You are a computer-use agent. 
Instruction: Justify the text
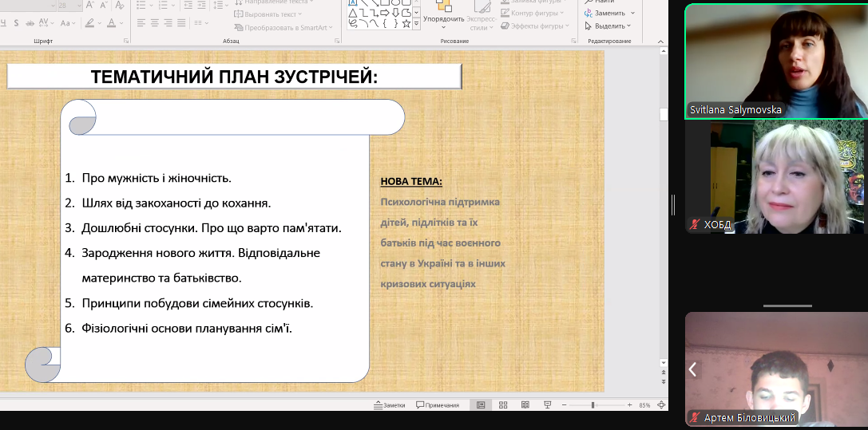(x=181, y=23)
